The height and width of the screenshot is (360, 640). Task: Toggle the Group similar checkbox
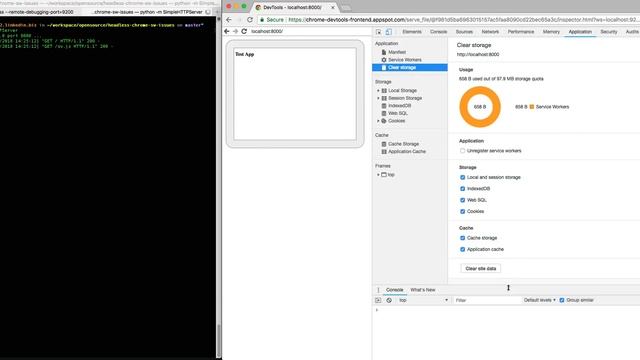point(562,300)
